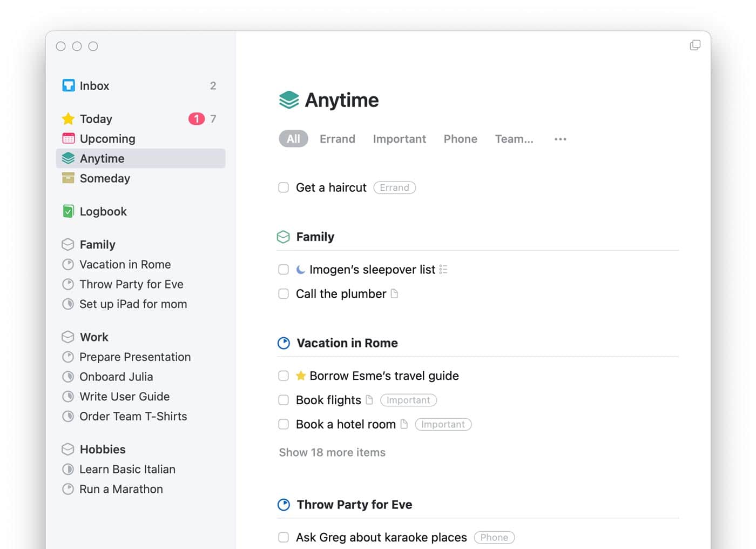The height and width of the screenshot is (549, 756).
Task: Open the Someday list
Action: 140,178
